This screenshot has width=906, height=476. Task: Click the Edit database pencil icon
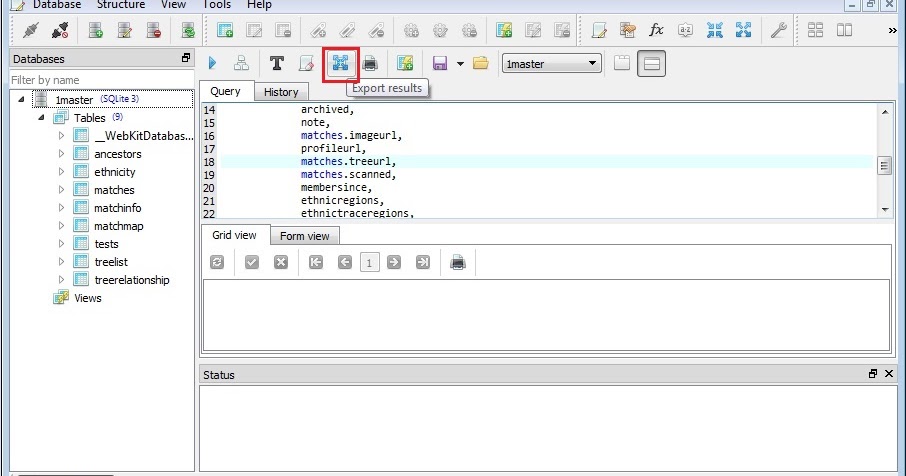point(124,30)
